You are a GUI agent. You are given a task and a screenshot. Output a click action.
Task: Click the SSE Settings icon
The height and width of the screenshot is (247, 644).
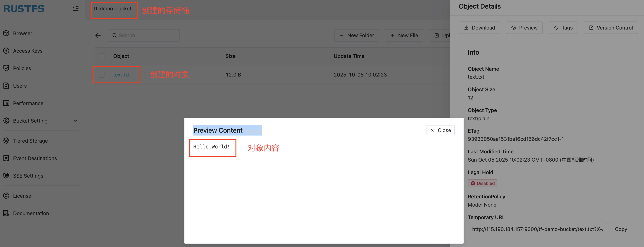coord(6,176)
